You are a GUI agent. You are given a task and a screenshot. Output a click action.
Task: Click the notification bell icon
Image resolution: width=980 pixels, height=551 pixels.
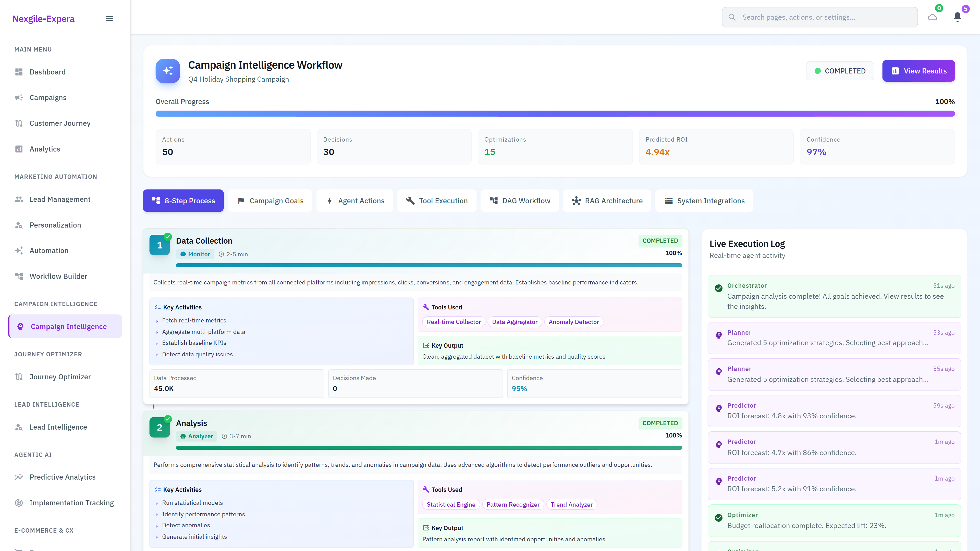tap(958, 17)
